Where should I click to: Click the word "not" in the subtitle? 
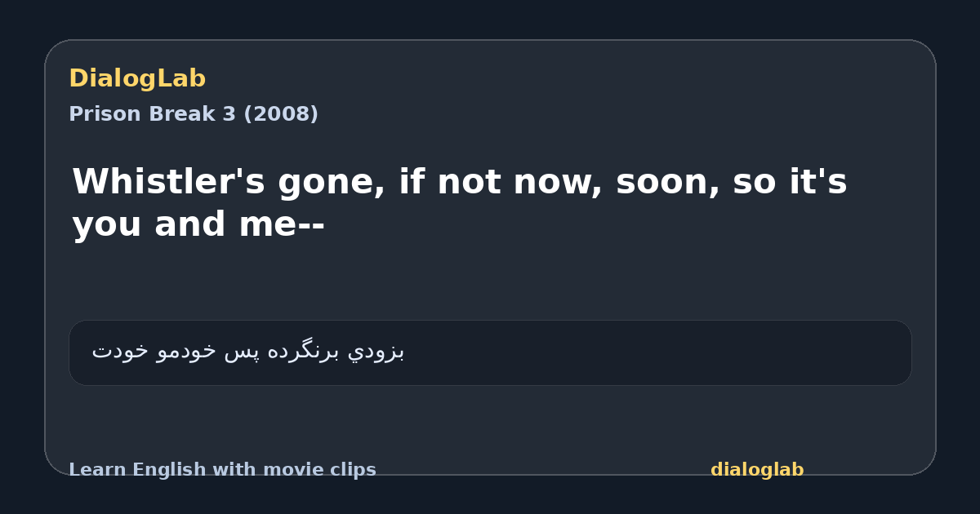tap(470, 182)
